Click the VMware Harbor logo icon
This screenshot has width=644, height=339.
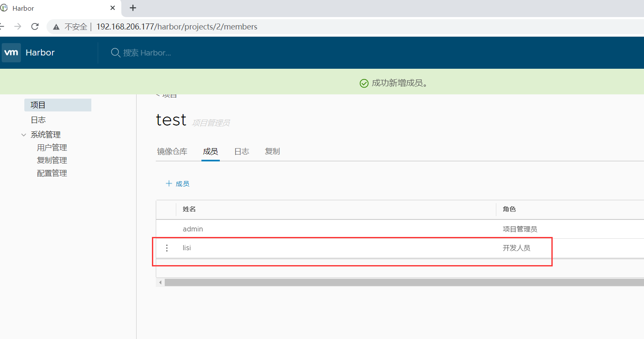(11, 53)
